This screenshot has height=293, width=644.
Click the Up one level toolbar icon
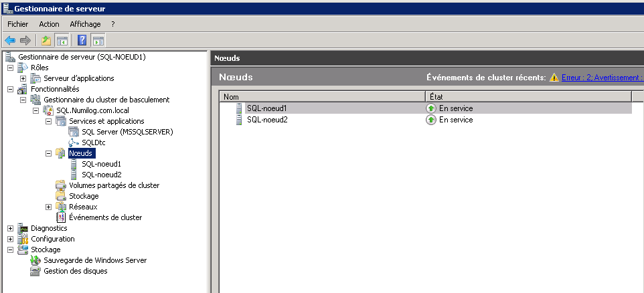pyautogui.click(x=46, y=40)
